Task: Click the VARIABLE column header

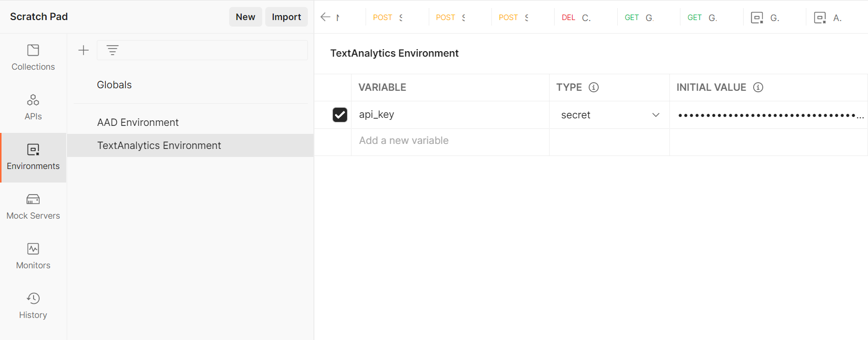Action: pyautogui.click(x=383, y=87)
